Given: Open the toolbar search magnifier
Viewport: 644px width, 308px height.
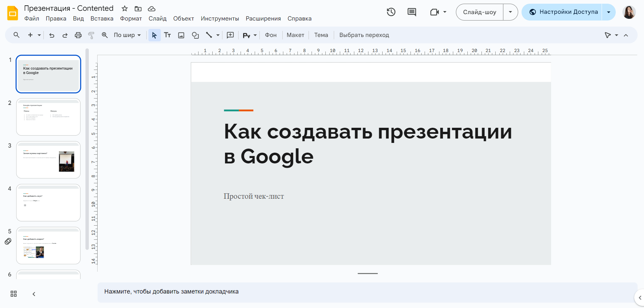Looking at the screenshot, I should coord(16,35).
